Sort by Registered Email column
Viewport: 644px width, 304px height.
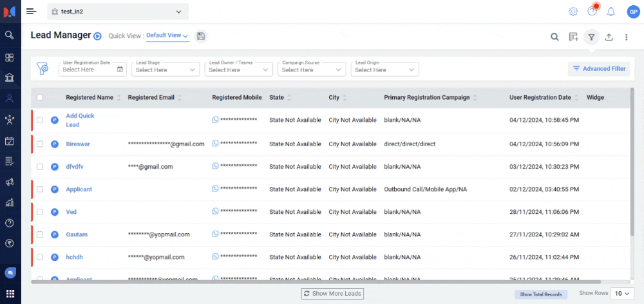point(180,98)
